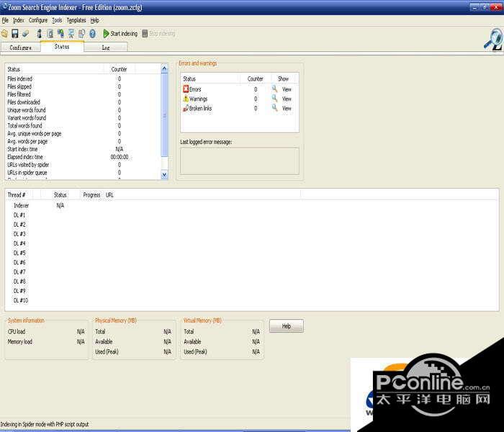Select the Avg. unique words per page row

(x=83, y=133)
